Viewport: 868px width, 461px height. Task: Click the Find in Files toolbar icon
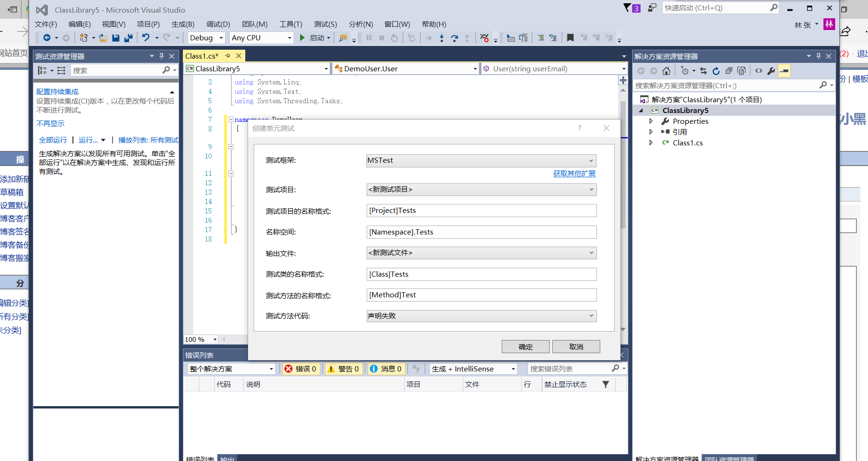point(343,38)
